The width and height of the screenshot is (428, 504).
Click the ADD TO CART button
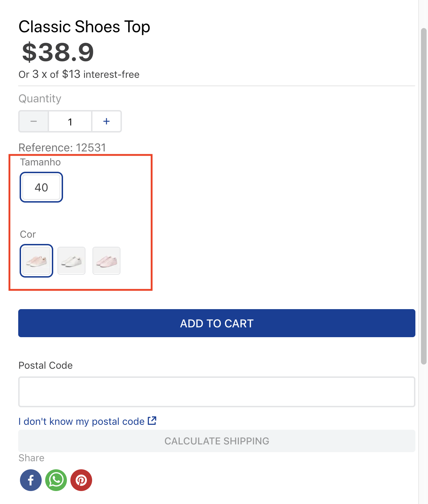coord(217,323)
